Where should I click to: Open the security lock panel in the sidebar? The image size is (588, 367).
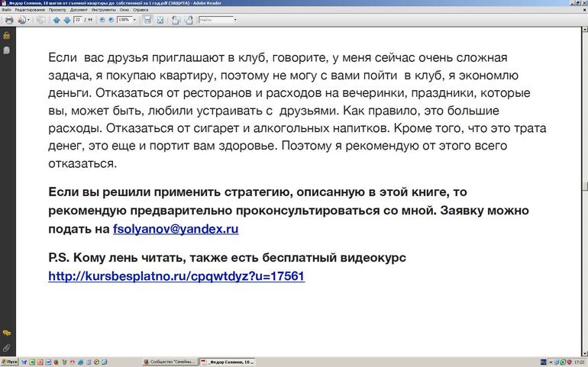click(6, 35)
